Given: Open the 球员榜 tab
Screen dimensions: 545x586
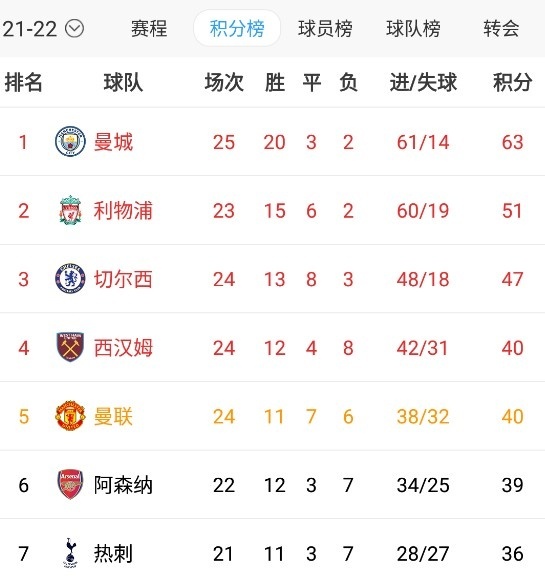Looking at the screenshot, I should click(325, 28).
